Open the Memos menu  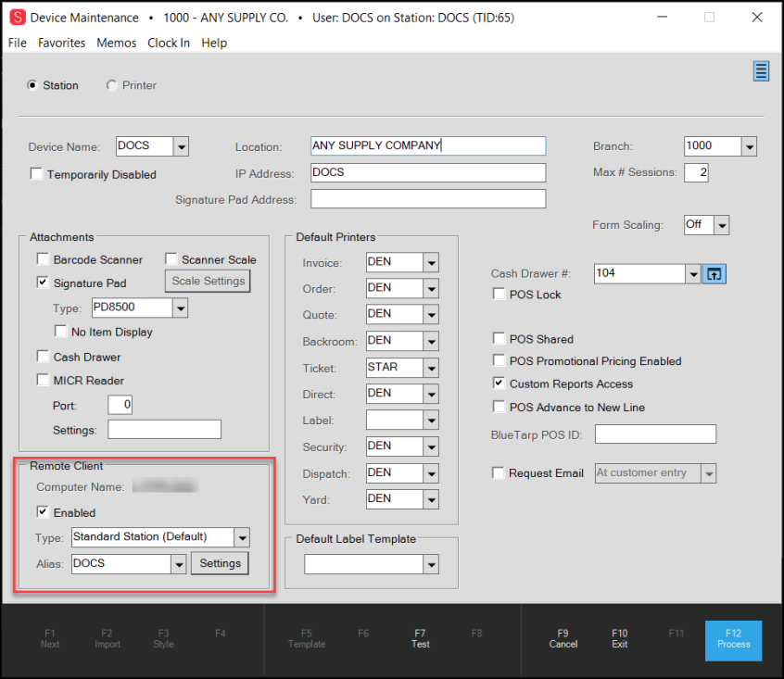(116, 43)
